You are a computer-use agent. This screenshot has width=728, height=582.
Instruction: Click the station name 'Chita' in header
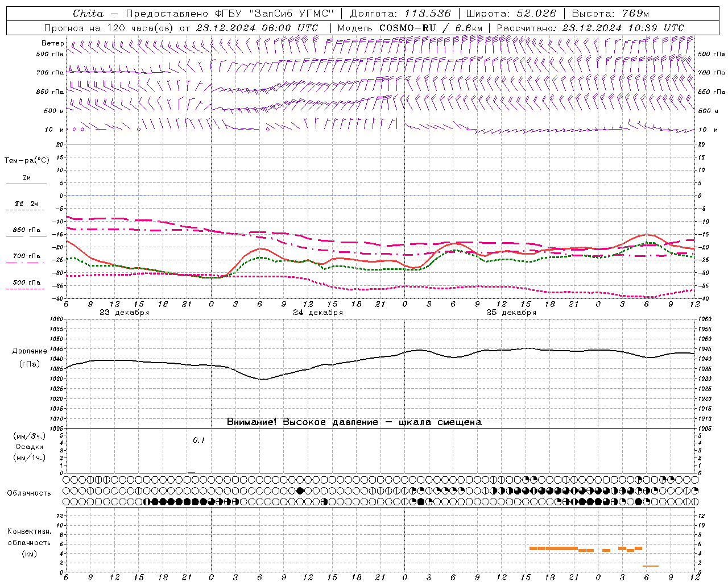coord(88,14)
